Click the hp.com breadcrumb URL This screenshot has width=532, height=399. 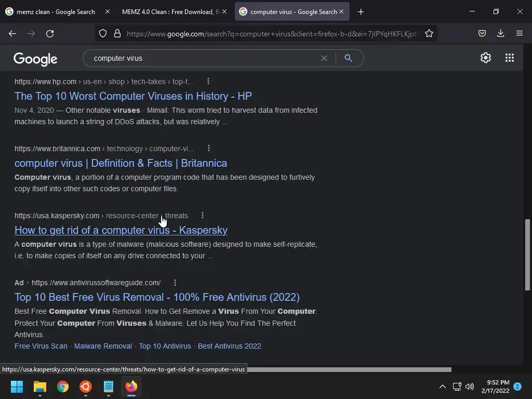pyautogui.click(x=104, y=82)
